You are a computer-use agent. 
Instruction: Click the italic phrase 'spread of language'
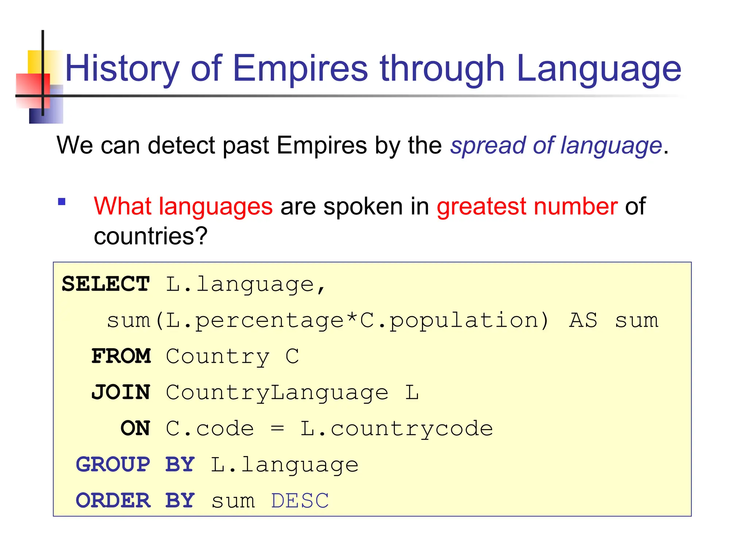point(556,145)
